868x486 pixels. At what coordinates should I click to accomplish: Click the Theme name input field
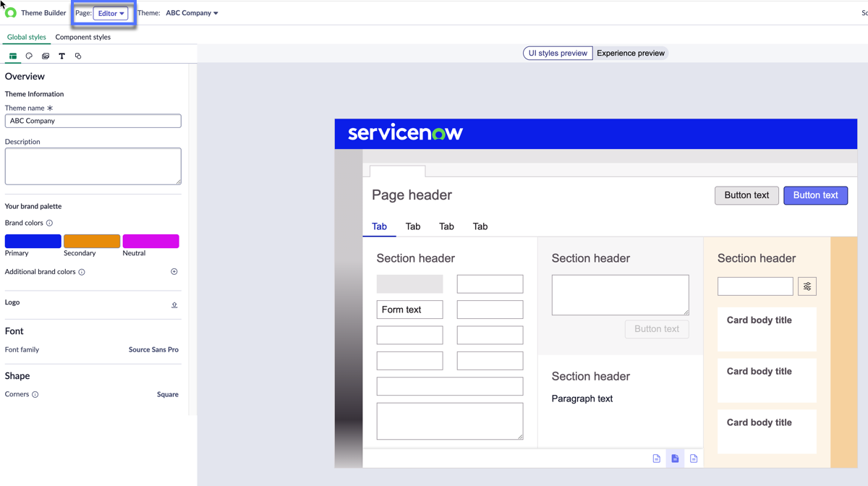(93, 121)
